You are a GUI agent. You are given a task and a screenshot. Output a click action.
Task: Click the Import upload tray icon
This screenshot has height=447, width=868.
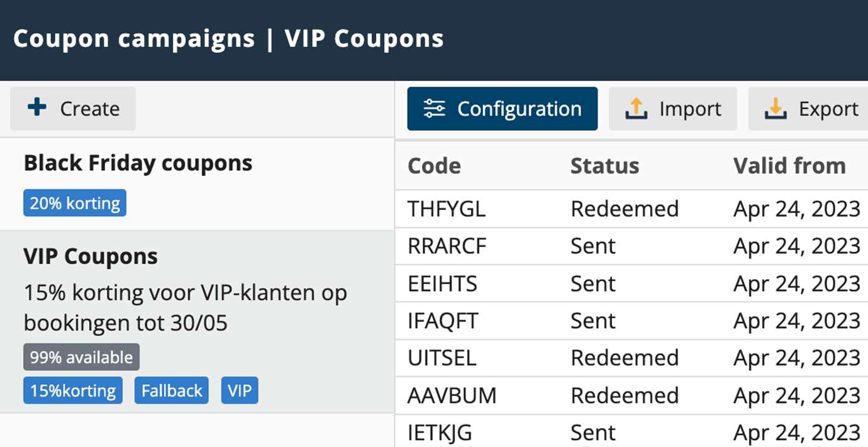coord(636,109)
